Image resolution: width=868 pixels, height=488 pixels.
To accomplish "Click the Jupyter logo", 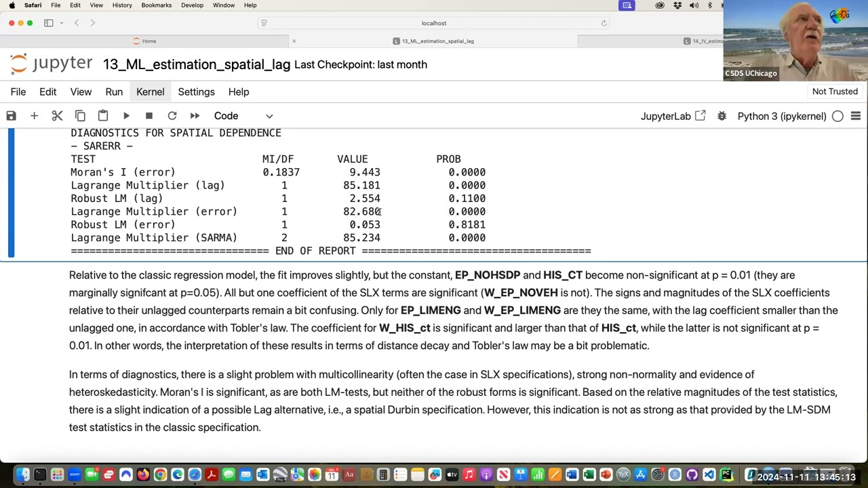I will pos(51,64).
